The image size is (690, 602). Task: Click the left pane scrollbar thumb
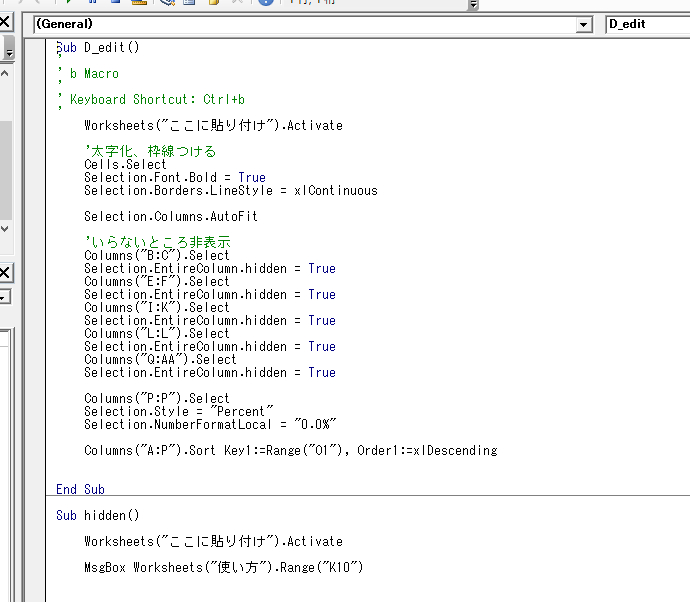click(5, 170)
